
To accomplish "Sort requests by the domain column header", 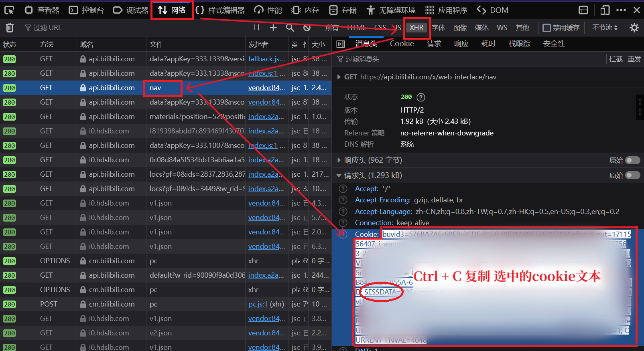I will [111, 44].
